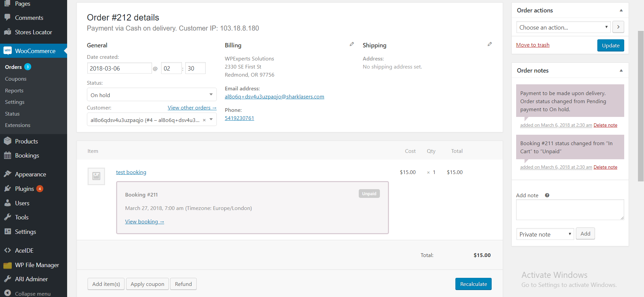Collapse the Order actions panel

pos(621,10)
